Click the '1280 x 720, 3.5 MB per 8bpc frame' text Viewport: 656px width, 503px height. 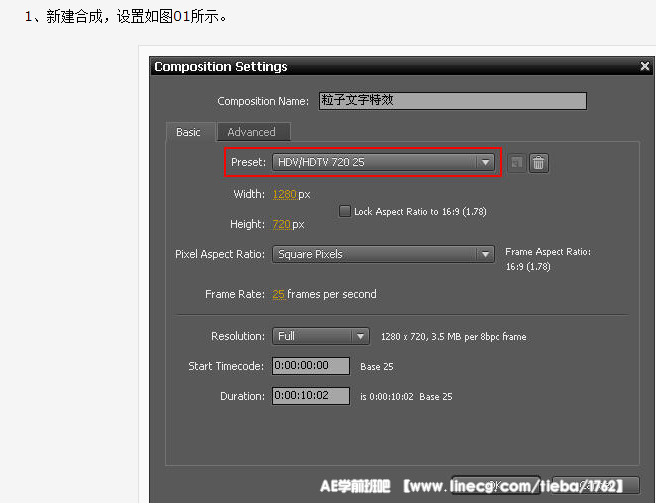coord(454,337)
